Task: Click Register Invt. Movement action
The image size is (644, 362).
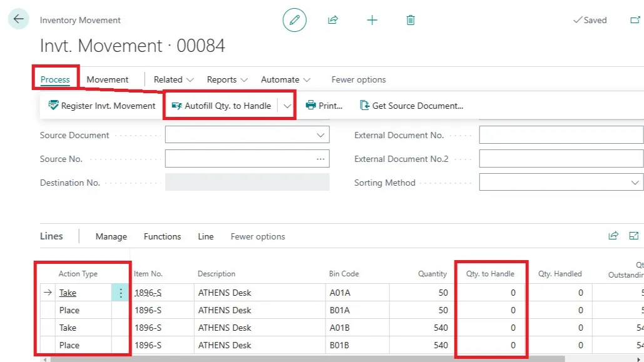Action: (x=102, y=106)
